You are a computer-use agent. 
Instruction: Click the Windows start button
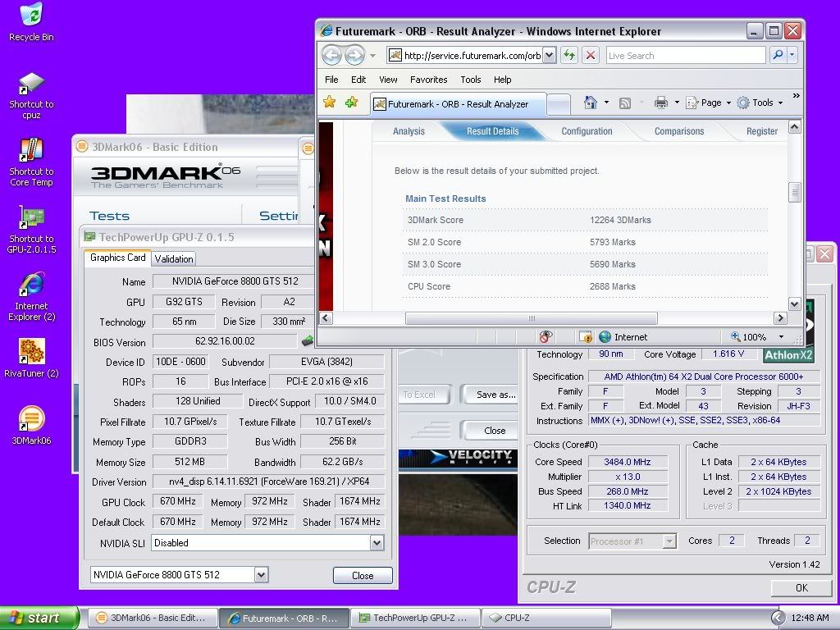click(39, 618)
